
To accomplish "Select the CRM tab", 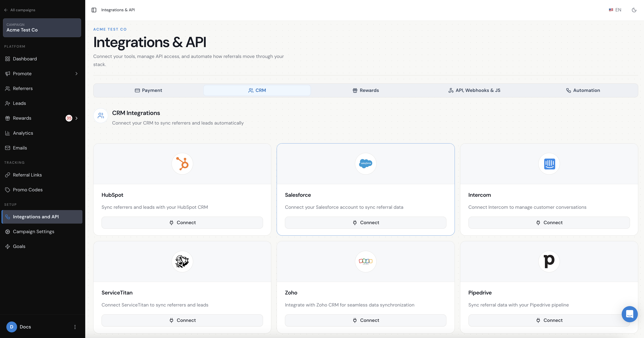I will 257,90.
